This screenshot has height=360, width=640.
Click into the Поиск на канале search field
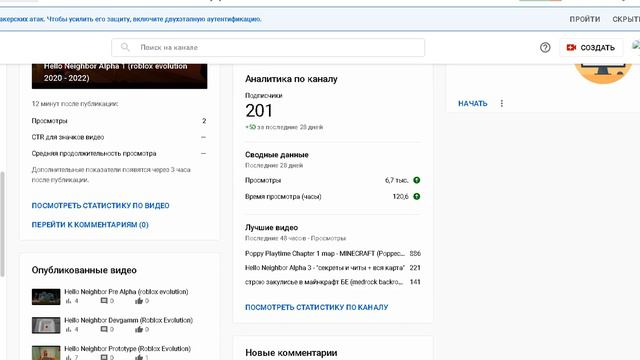coord(268,47)
